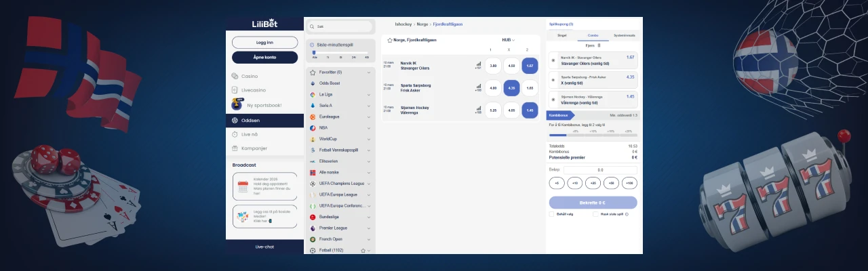Enable the Behold valg checkbox
The image size is (868, 271).
coord(551,214)
